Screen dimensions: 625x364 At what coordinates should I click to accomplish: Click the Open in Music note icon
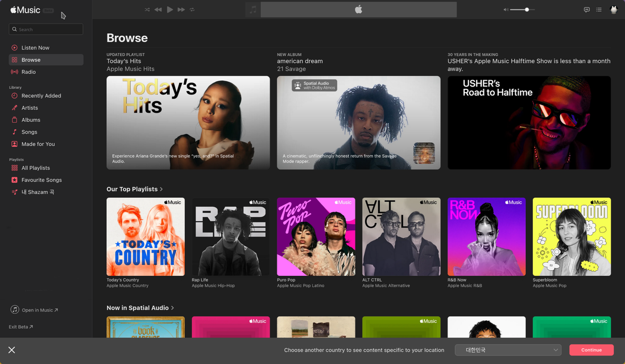15,309
